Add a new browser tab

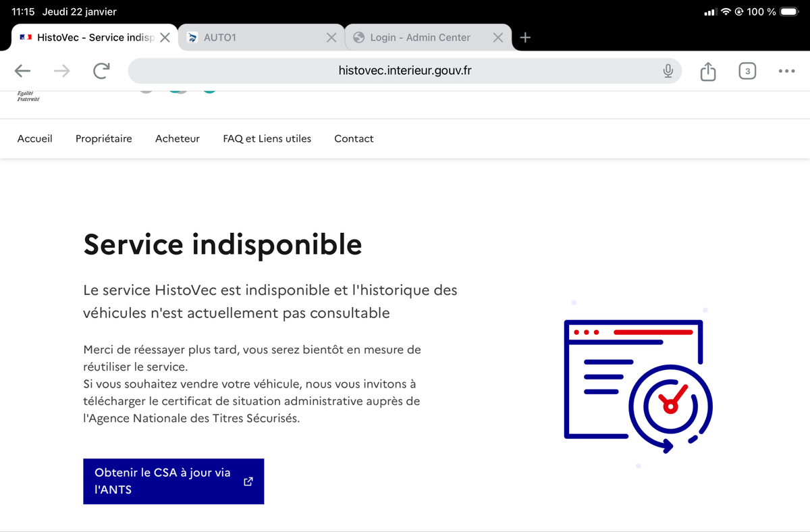pyautogui.click(x=525, y=38)
